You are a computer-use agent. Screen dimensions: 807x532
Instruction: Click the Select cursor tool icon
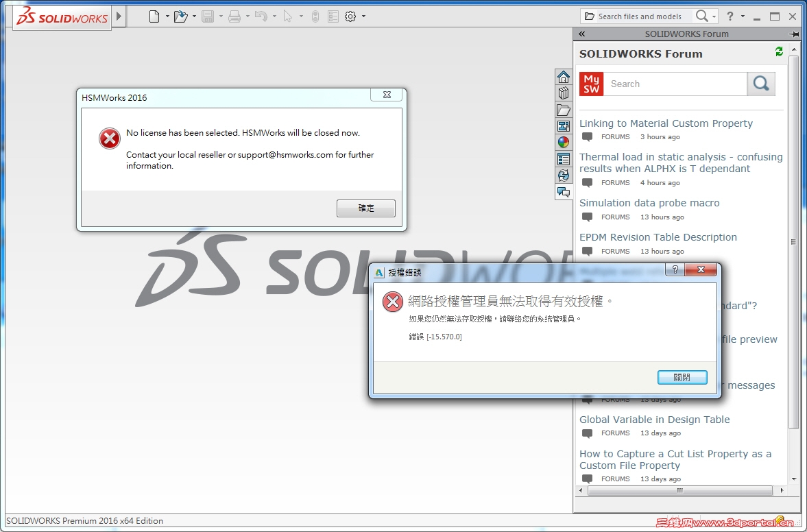click(288, 16)
